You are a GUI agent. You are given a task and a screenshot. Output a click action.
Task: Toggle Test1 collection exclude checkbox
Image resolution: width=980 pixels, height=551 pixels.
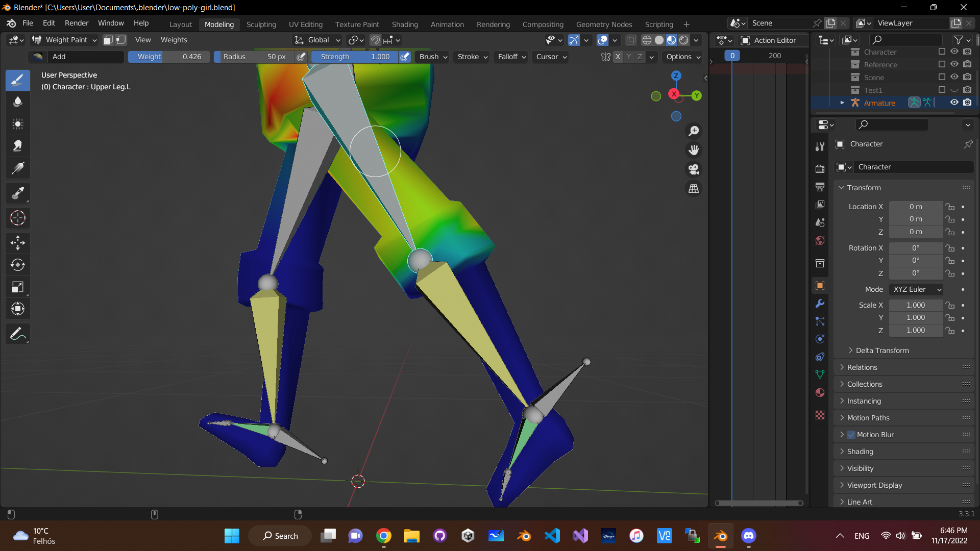click(x=942, y=90)
